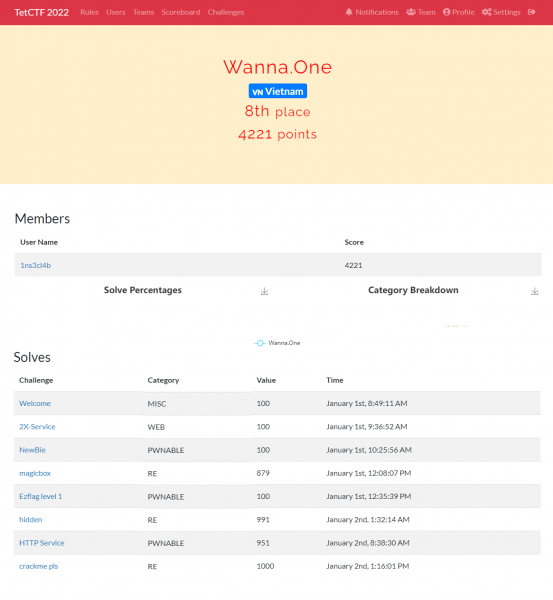Viewport: 553px width, 600px height.
Task: Open member 1ns3cl4b profile
Action: coord(36,265)
